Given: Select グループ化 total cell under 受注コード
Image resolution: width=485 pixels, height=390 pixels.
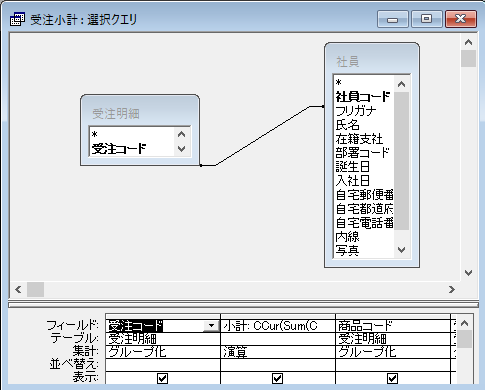Looking at the screenshot, I should [x=163, y=352].
